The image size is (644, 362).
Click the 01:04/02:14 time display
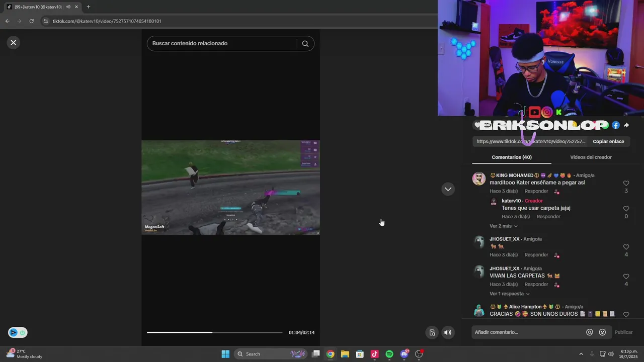tap(301, 332)
